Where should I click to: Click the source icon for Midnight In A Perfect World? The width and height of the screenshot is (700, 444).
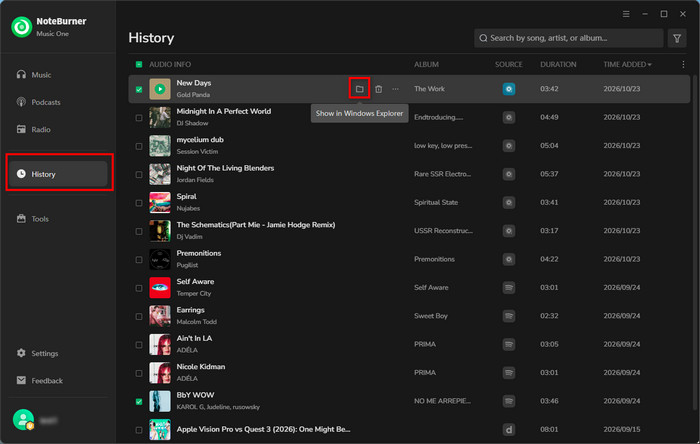click(508, 117)
